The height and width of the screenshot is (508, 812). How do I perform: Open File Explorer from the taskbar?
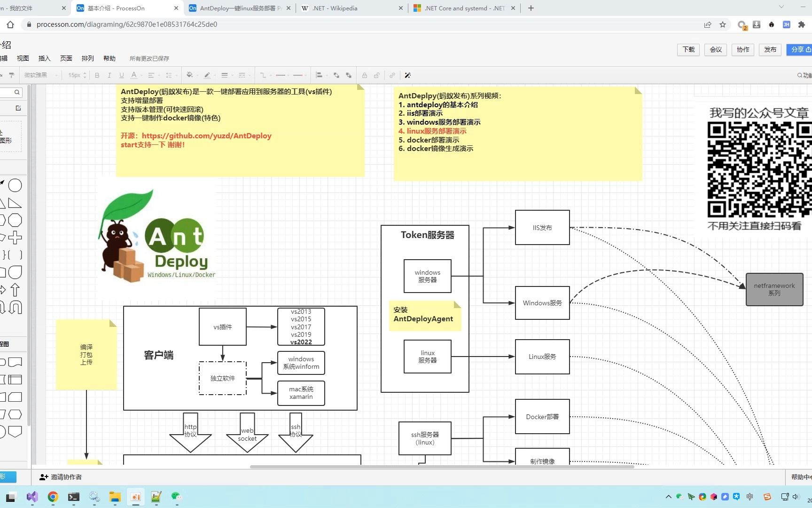[x=115, y=497]
